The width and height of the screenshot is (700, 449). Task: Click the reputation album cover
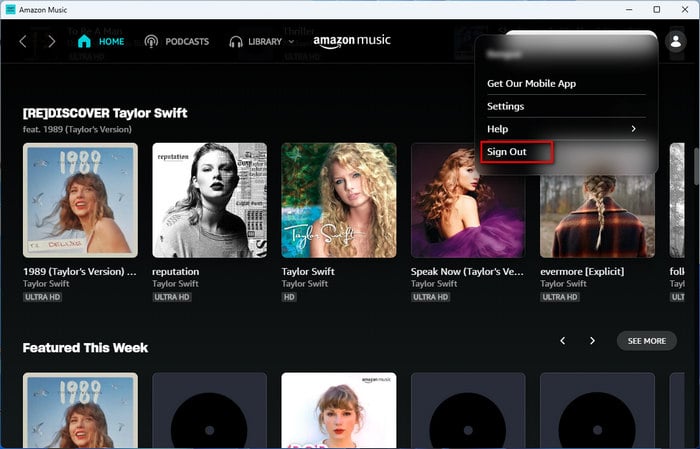pyautogui.click(x=209, y=200)
